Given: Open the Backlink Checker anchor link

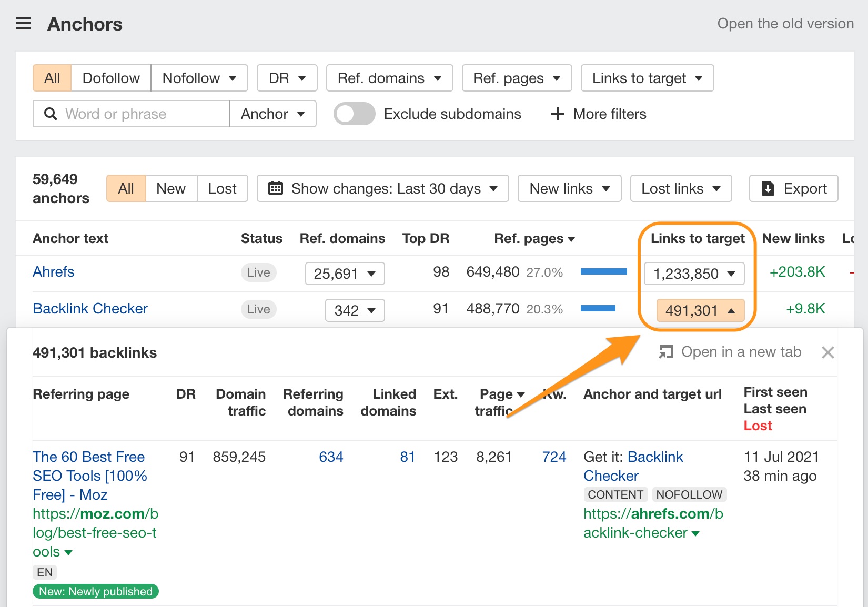Looking at the screenshot, I should 90,308.
